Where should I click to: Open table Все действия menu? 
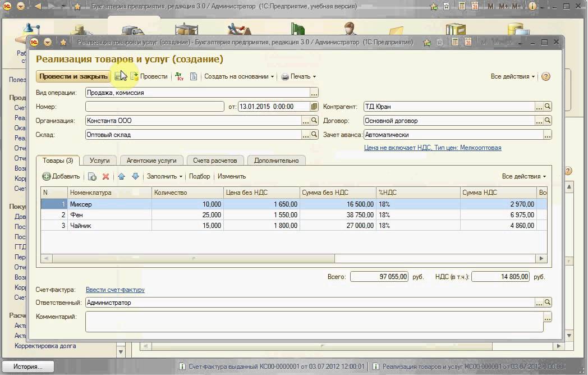524,176
